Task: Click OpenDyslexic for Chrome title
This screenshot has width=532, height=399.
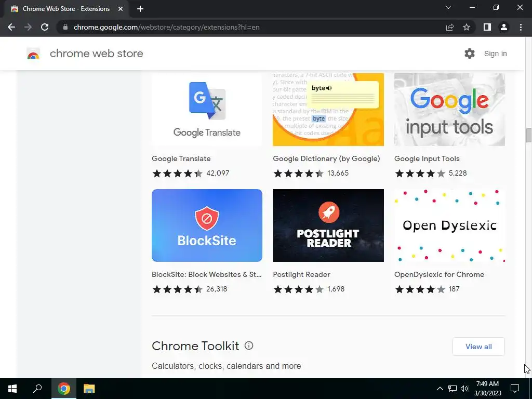Action: click(x=439, y=274)
